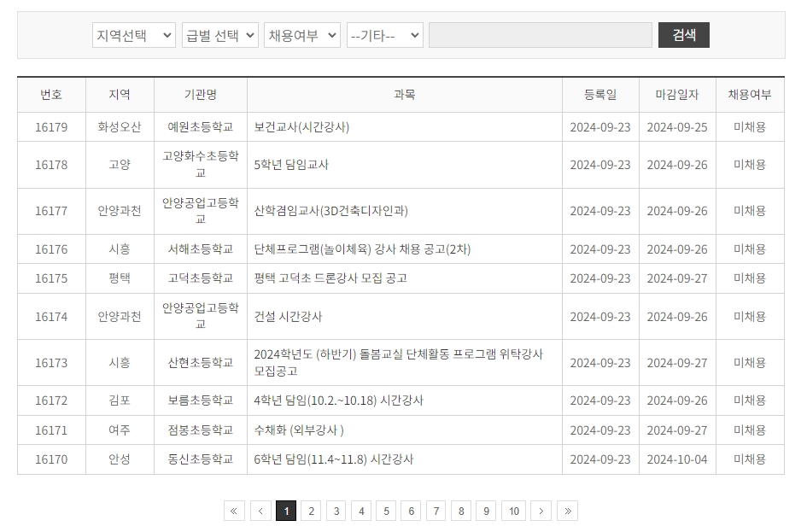Screen dimensions: 807x532
Task: Open 2024학년도 (하반기) 돌봄교실 위탁강사 posting
Action: (398, 362)
